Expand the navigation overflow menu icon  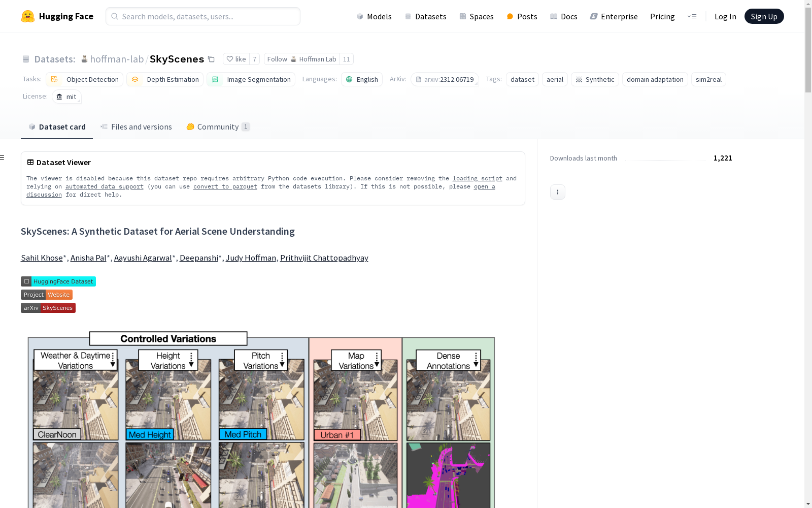point(692,16)
